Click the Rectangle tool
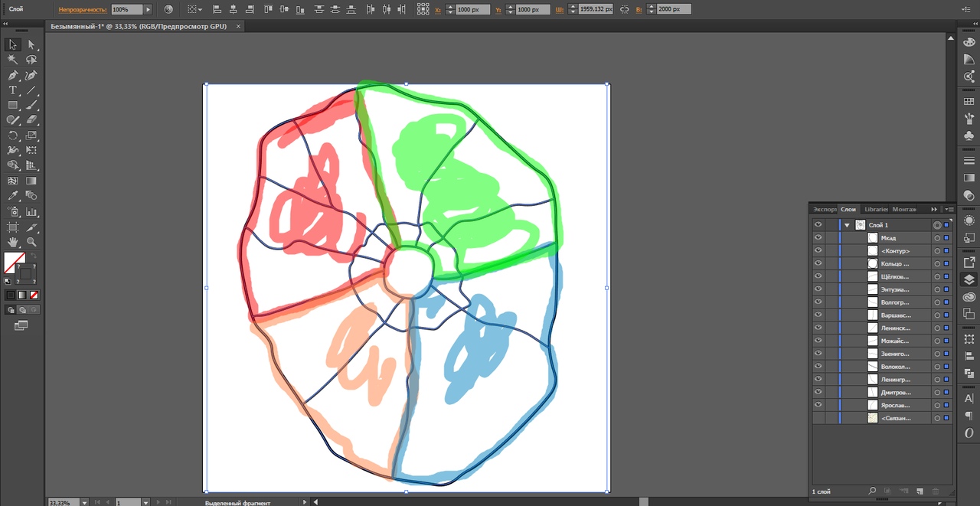 click(x=13, y=105)
